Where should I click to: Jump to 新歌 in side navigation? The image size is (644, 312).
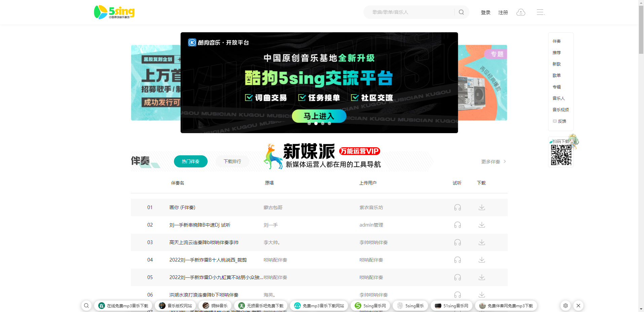[557, 64]
